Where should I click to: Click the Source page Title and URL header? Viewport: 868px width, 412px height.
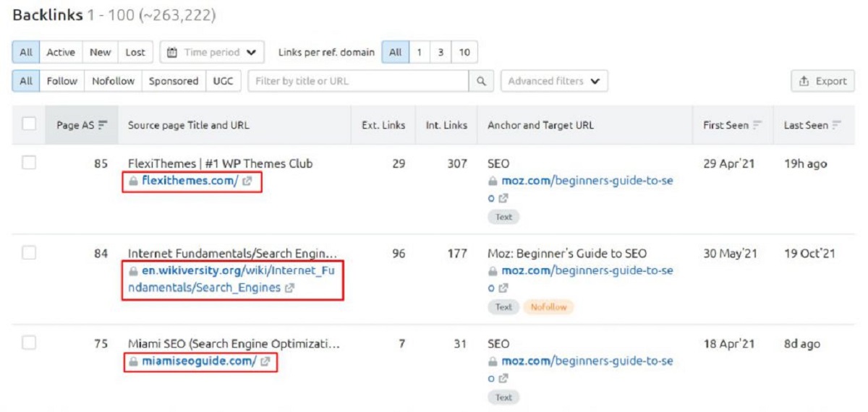point(188,125)
